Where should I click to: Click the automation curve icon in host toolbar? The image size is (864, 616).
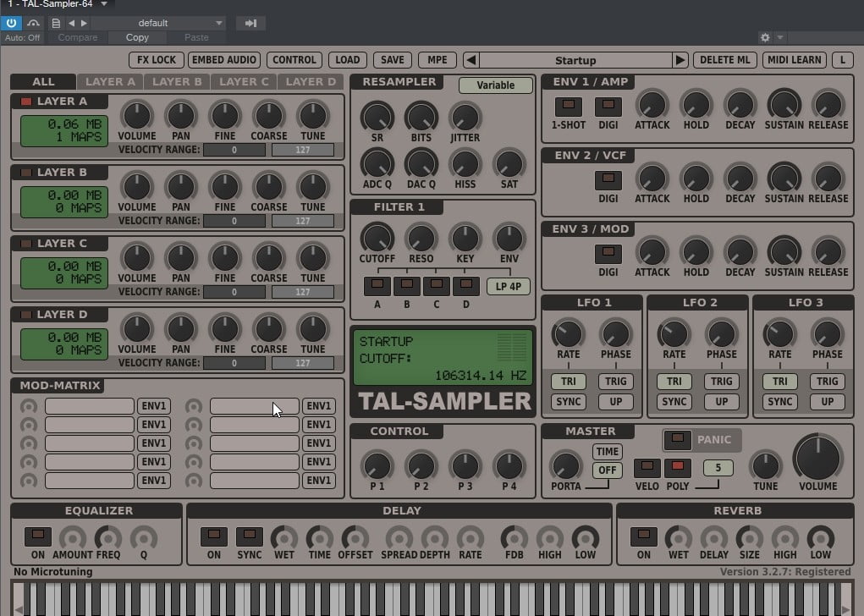pyautogui.click(x=34, y=23)
